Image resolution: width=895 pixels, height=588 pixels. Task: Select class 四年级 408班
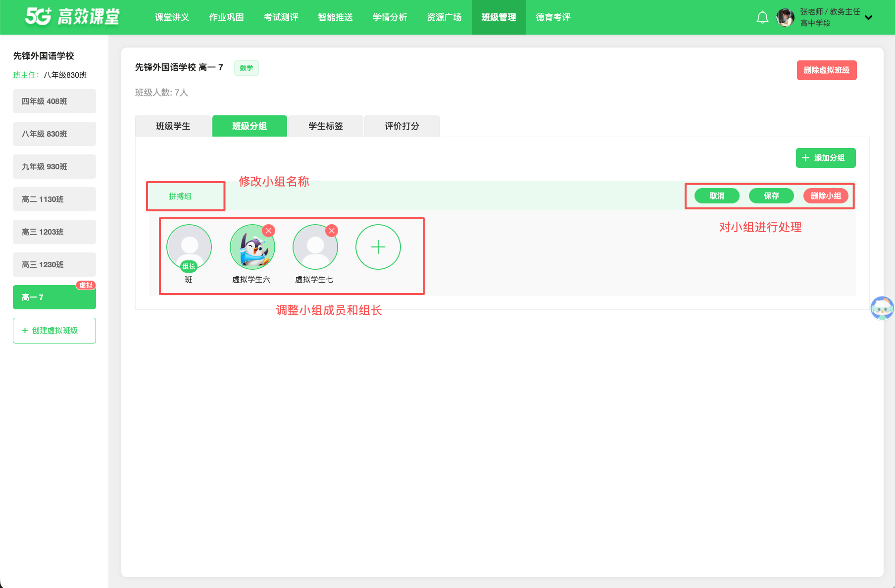54,101
